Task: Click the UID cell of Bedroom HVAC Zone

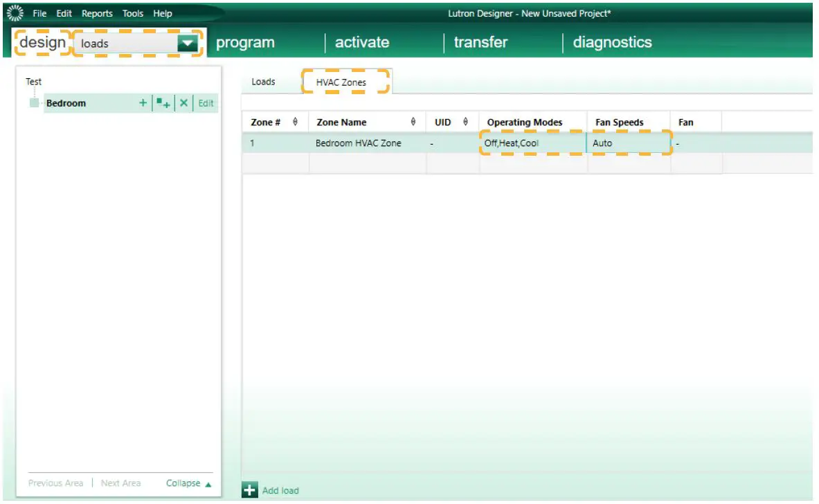Action: click(x=453, y=143)
